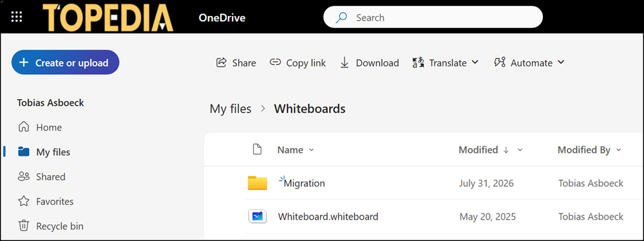Viewport: 644px width, 241px height.
Task: Click the Modified column header
Action: pyautogui.click(x=478, y=150)
